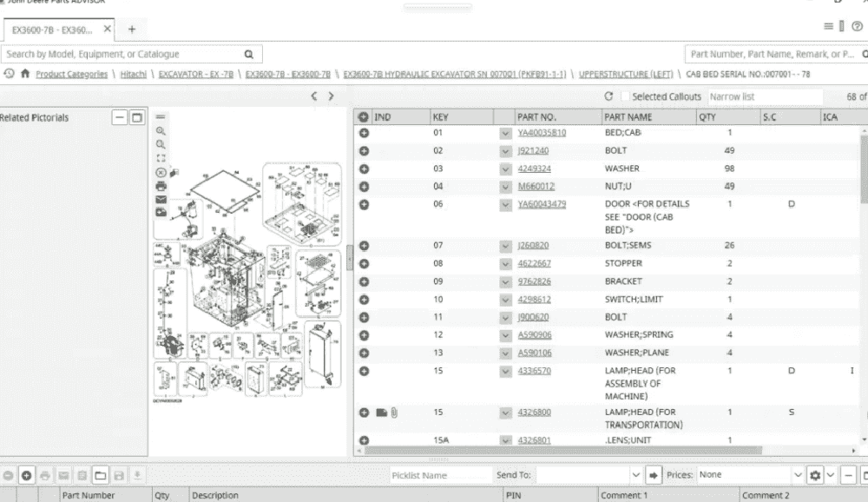Go to next pictorial with right arrow
The height and width of the screenshot is (502, 868).
331,96
